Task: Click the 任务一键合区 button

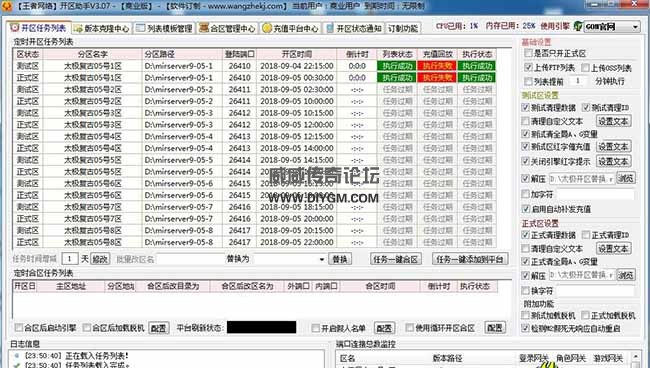Action: (x=395, y=259)
